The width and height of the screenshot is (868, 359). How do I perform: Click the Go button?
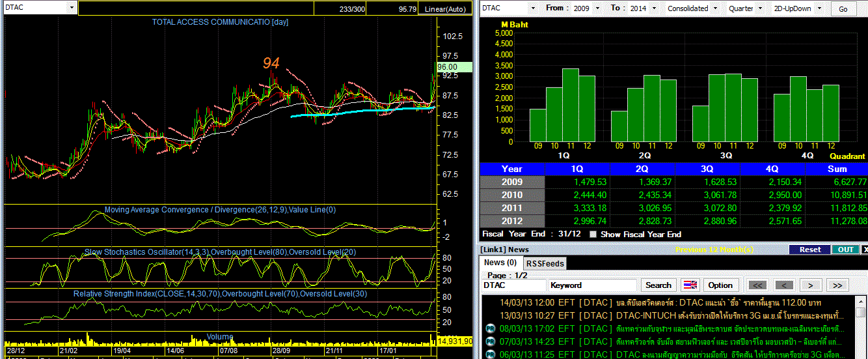843,8
